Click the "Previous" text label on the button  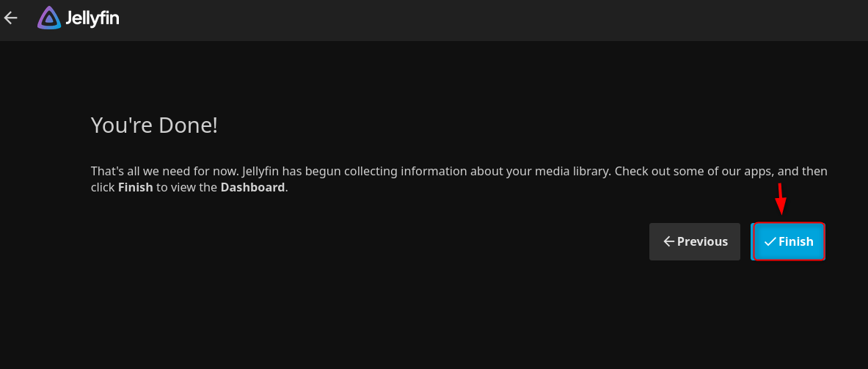702,241
